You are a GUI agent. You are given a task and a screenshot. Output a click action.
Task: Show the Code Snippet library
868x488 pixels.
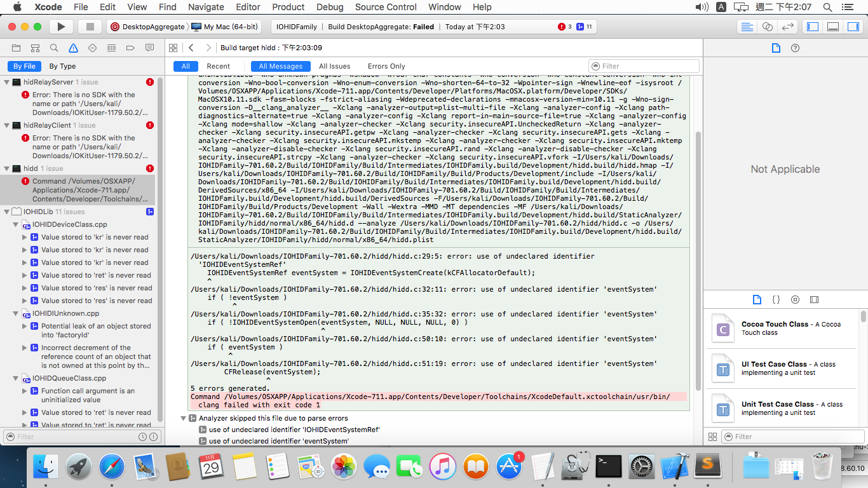point(776,299)
